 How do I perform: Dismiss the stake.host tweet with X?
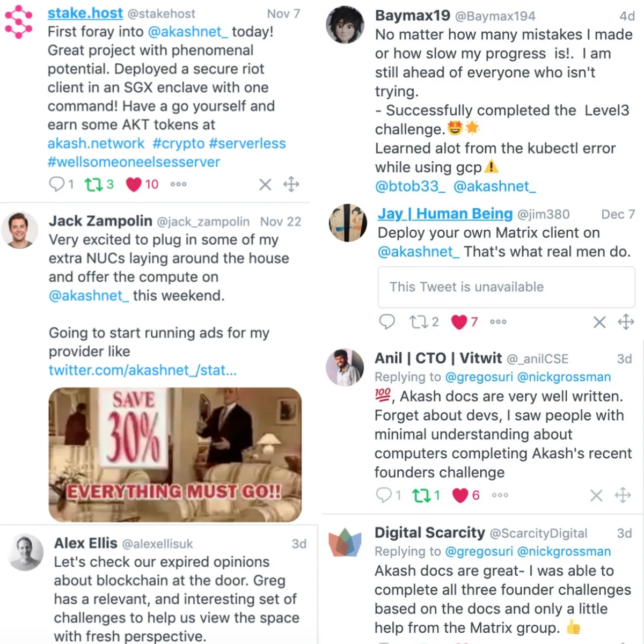coord(265,185)
